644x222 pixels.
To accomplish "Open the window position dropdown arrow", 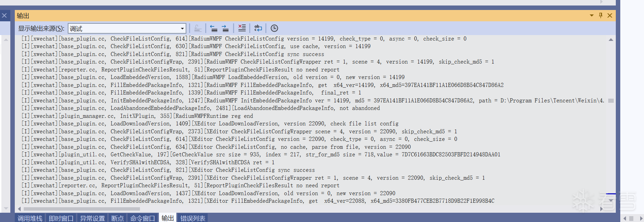I will tap(592, 15).
